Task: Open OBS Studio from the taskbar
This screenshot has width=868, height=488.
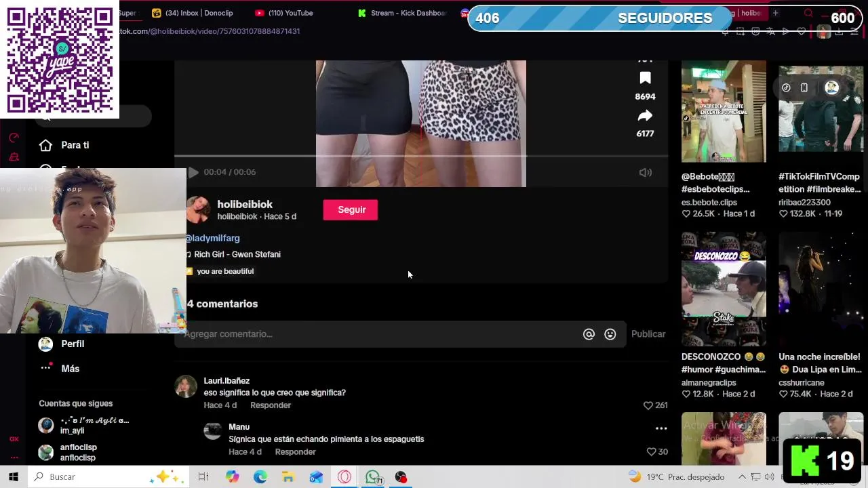Action: 401,477
